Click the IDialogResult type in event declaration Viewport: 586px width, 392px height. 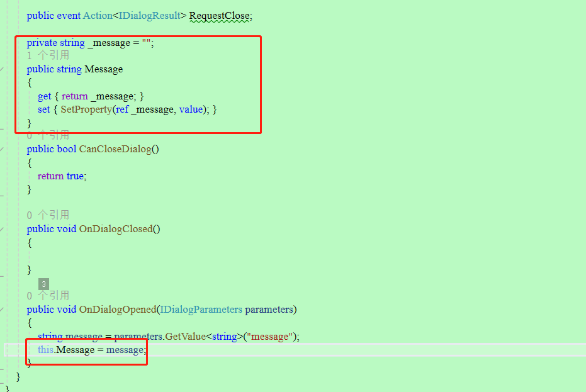pyautogui.click(x=150, y=16)
